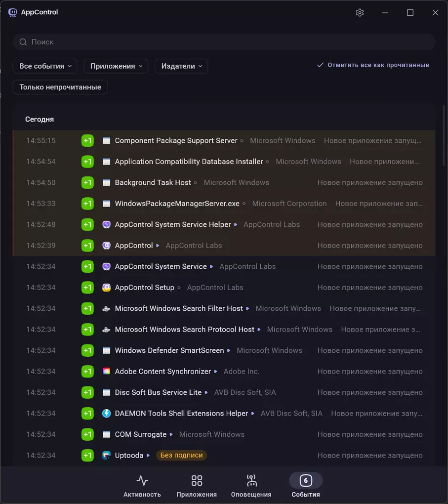
Task: Open the "Все события" dropdown
Action: tap(45, 66)
